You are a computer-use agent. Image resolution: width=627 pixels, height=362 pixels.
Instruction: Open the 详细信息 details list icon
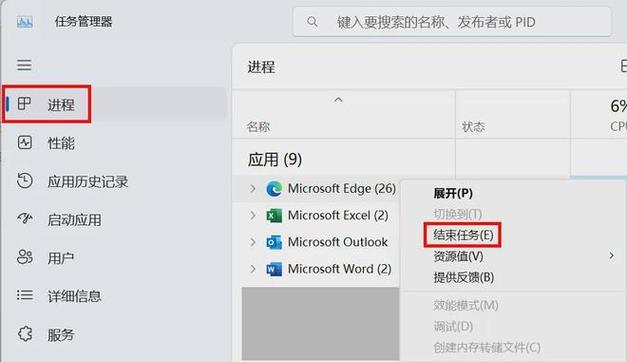click(x=25, y=296)
